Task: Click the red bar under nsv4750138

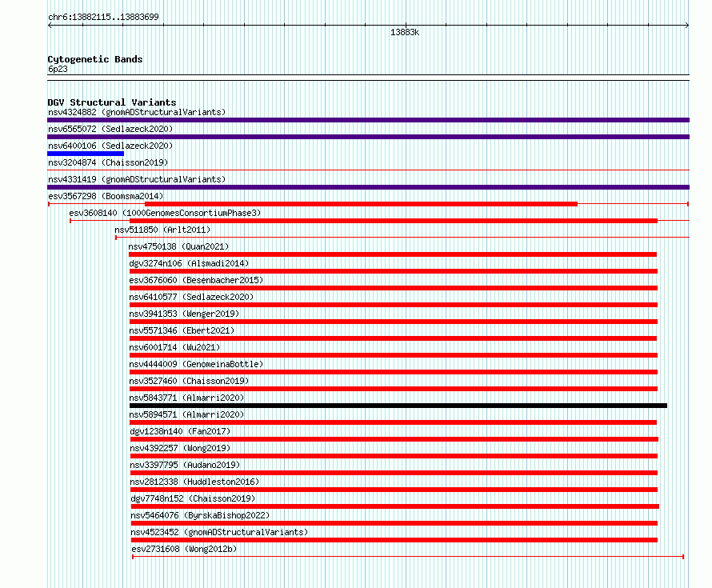Action: point(393,254)
